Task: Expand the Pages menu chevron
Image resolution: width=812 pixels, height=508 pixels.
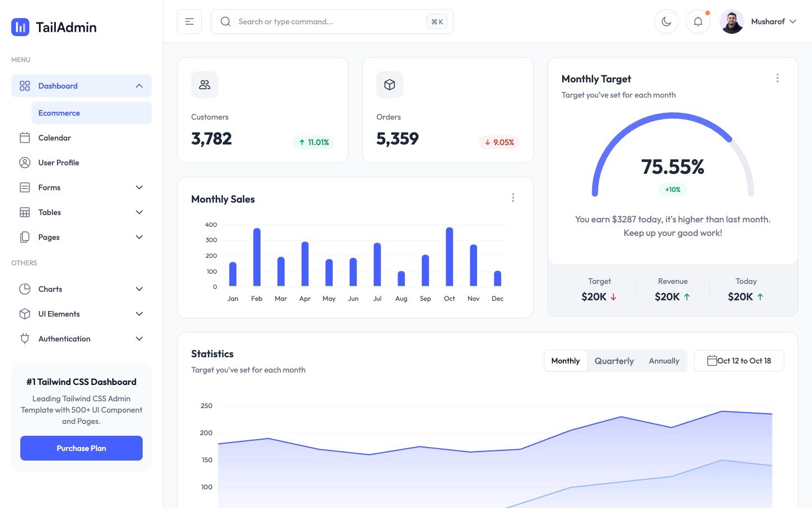Action: point(139,237)
